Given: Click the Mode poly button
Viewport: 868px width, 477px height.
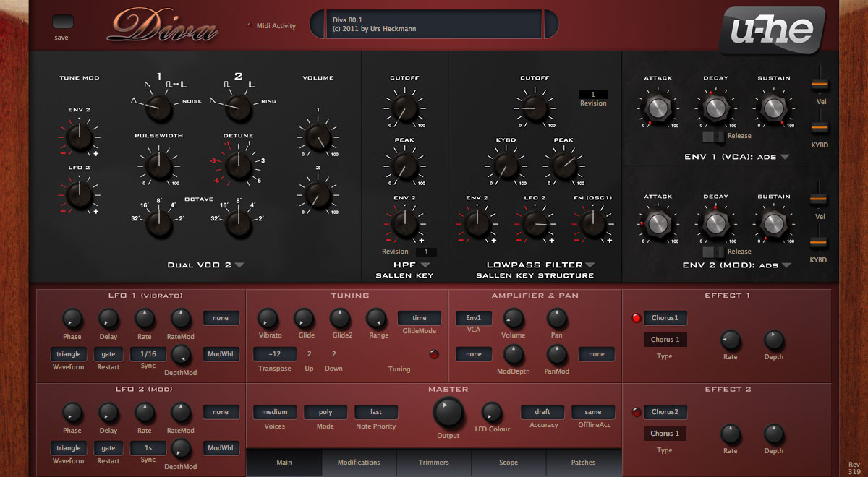Looking at the screenshot, I should click(x=325, y=412).
